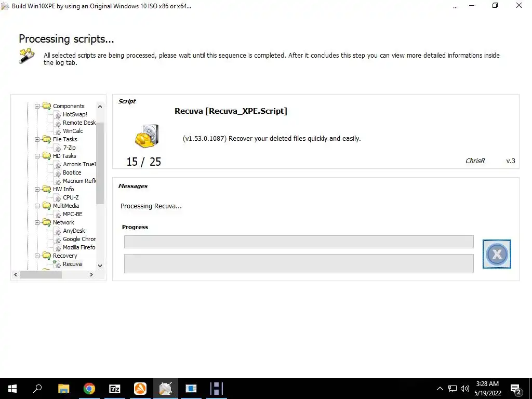Viewport: 532px width, 399px height.
Task: Click the title bar ellipsis button
Action: point(455,7)
